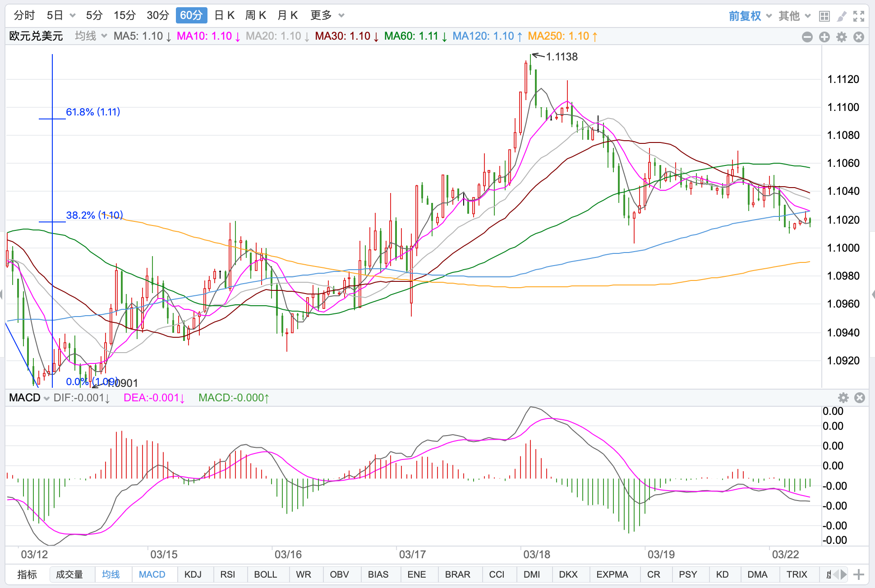Screen dimensions: 875x588
Task: Toggle the BIAS indicator
Action: 378,574
